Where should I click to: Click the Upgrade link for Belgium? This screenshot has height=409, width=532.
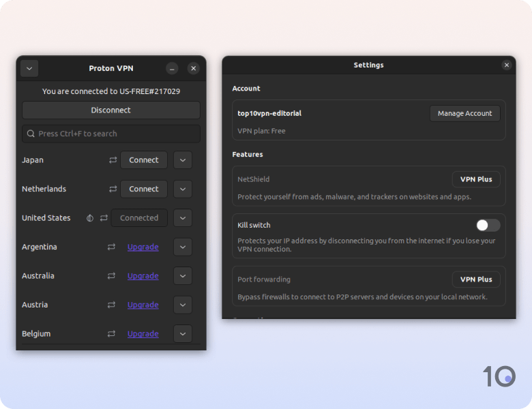143,334
